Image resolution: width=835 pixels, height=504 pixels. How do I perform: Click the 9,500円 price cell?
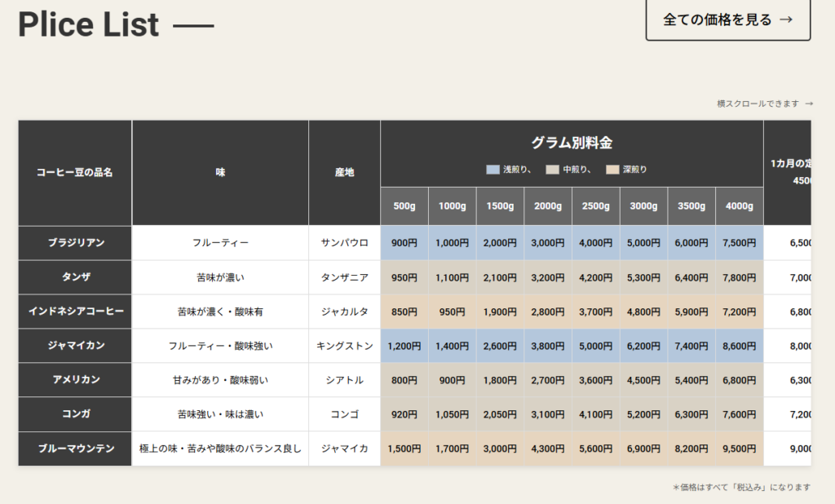click(740, 449)
